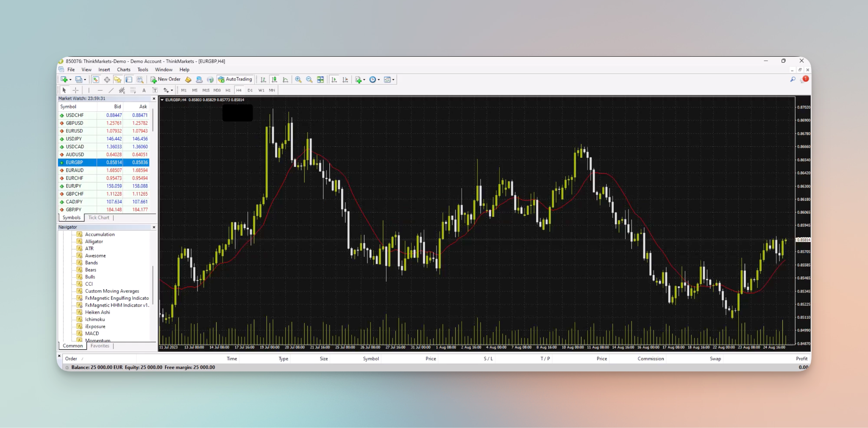
Task: Select the H4 timeframe button
Action: 239,90
